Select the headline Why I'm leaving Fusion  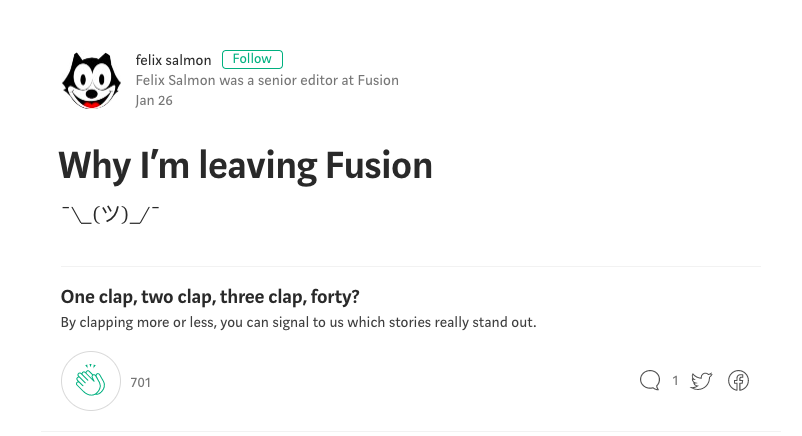246,165
